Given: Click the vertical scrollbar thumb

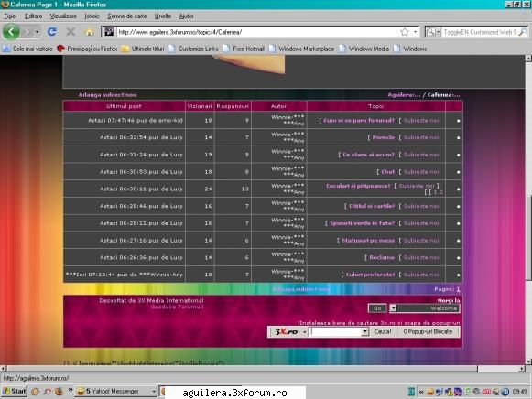Looking at the screenshot, I should [x=528, y=237].
